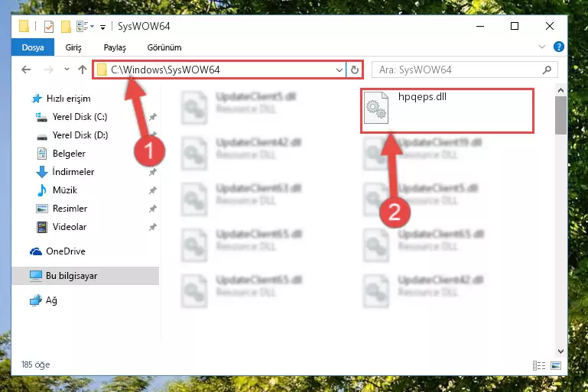588x392 pixels.
Task: Open İndirmeler folder in sidebar
Action: tap(73, 172)
